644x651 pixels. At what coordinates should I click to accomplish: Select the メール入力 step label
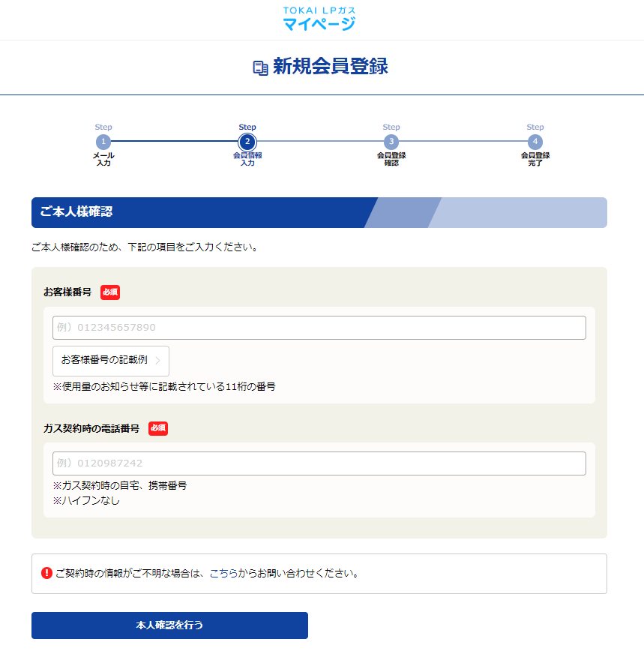pos(103,160)
